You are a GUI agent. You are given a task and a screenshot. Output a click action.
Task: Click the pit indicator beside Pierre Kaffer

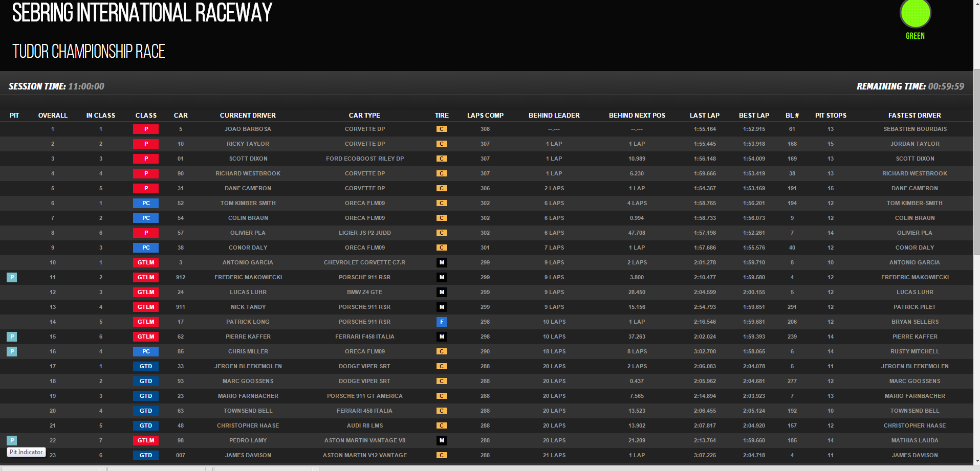(12, 337)
